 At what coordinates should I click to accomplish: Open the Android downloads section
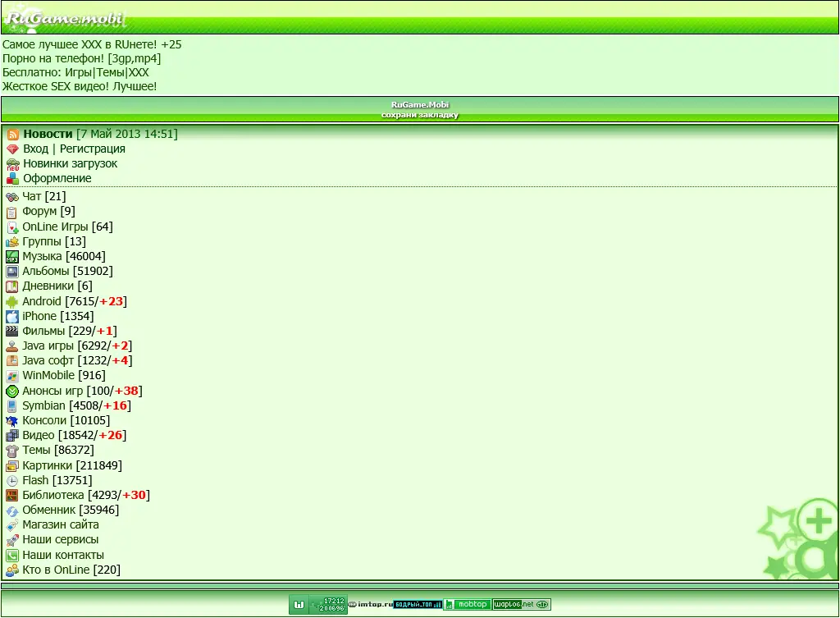pyautogui.click(x=75, y=302)
